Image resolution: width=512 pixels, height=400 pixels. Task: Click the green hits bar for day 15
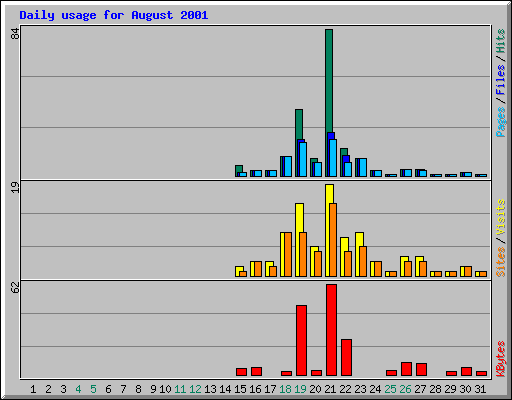click(238, 170)
